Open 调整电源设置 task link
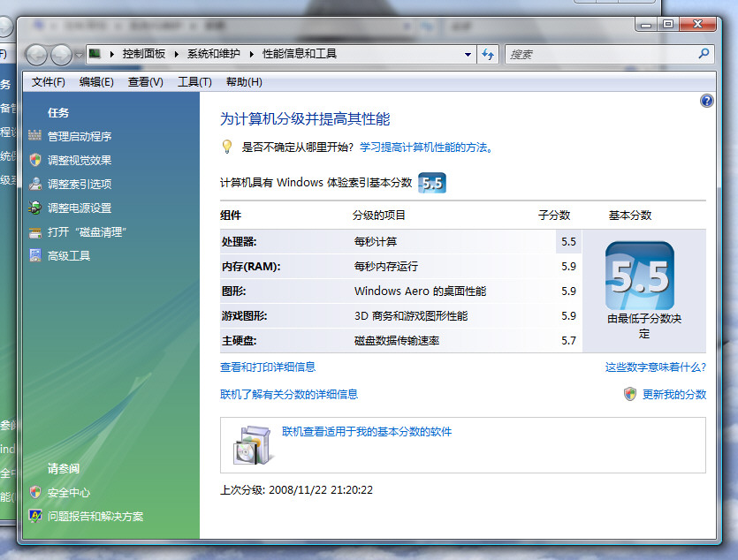The height and width of the screenshot is (560, 738). pos(80,208)
